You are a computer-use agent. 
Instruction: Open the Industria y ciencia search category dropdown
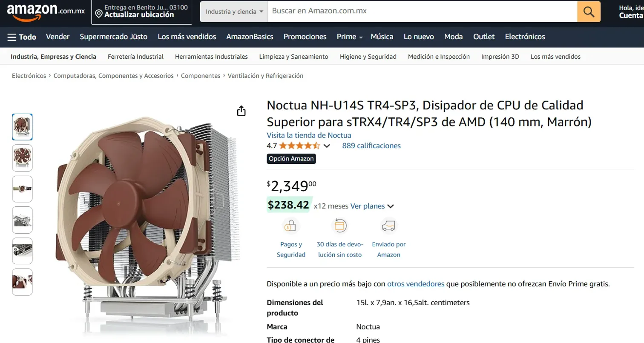234,11
